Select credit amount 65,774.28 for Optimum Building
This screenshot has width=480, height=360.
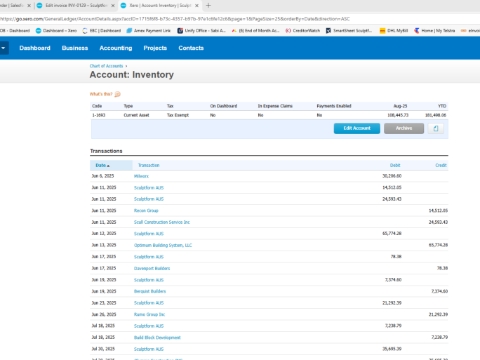point(438,245)
